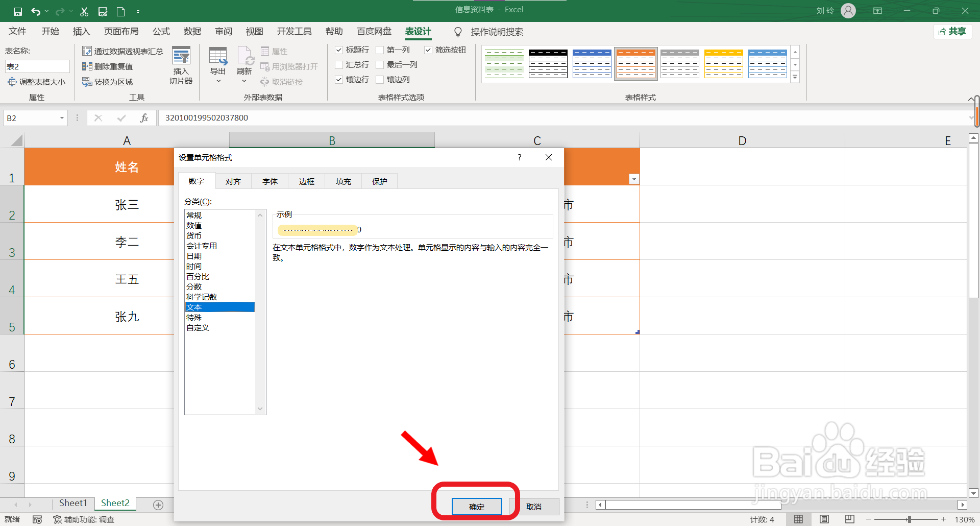Collapse the ribbon chevron
Image resolution: width=980 pixels, height=526 pixels.
coord(971,99)
